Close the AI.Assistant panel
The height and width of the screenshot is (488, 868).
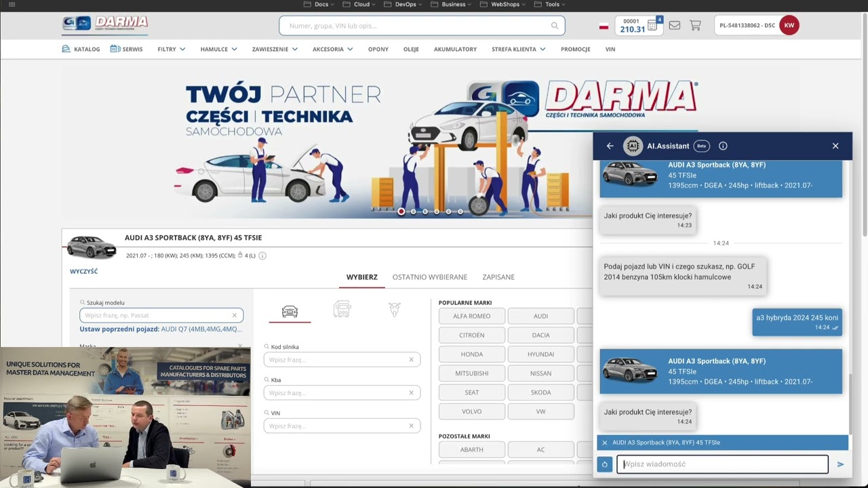click(x=835, y=146)
